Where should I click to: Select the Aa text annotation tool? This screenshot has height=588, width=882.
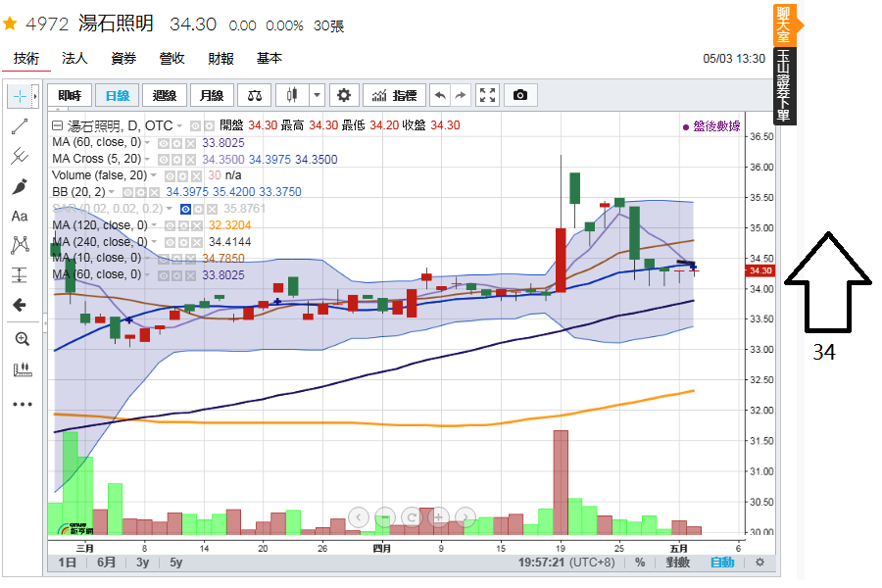pos(20,216)
